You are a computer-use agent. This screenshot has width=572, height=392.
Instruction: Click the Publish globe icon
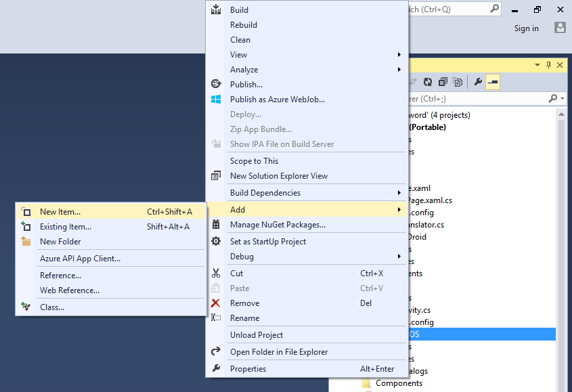216,84
